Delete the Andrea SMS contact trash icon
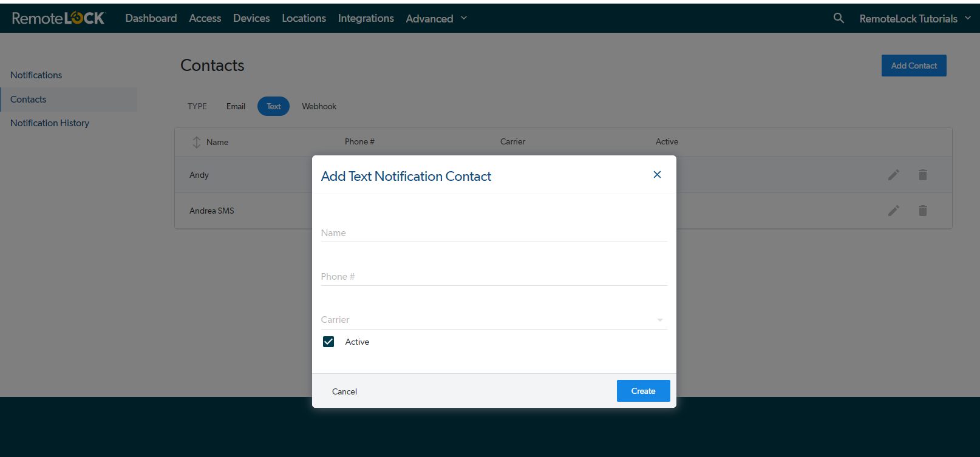Image resolution: width=980 pixels, height=457 pixels. pos(923,211)
